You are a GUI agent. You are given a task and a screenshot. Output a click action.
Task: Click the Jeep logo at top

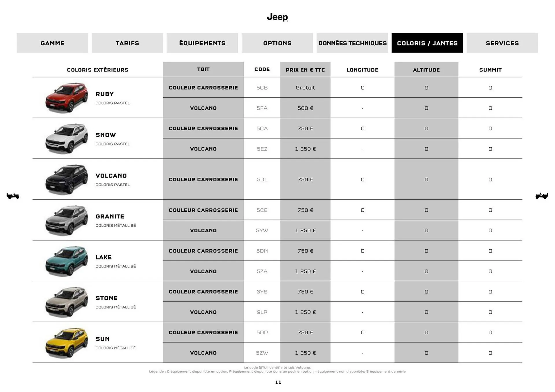[x=277, y=17]
